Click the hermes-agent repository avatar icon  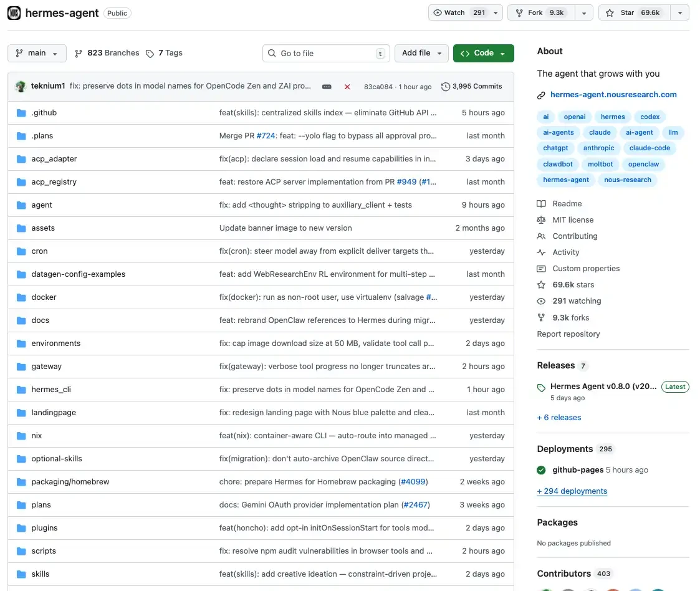click(x=14, y=13)
